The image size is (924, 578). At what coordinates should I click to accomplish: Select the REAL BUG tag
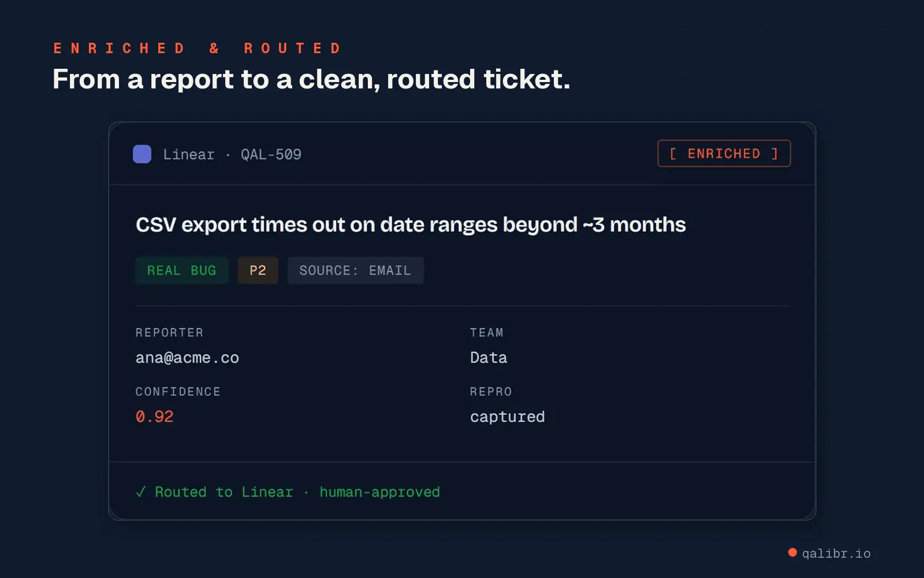click(182, 271)
